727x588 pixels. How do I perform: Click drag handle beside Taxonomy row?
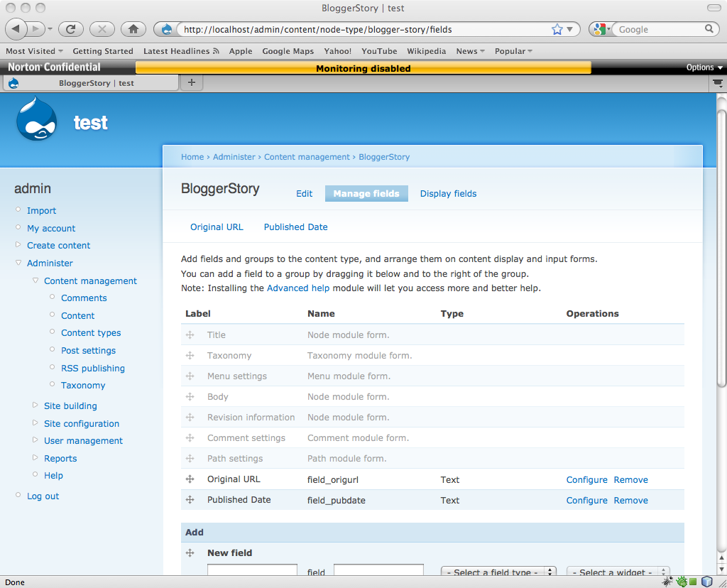click(190, 355)
